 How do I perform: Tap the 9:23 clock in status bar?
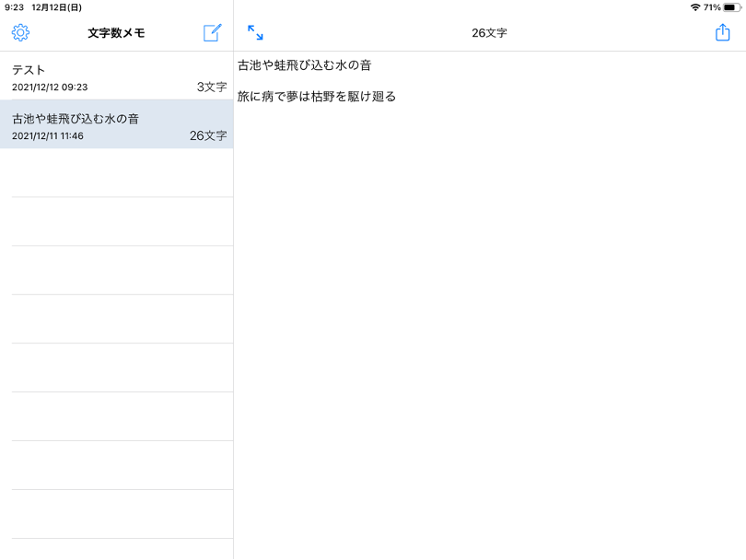[x=14, y=7]
